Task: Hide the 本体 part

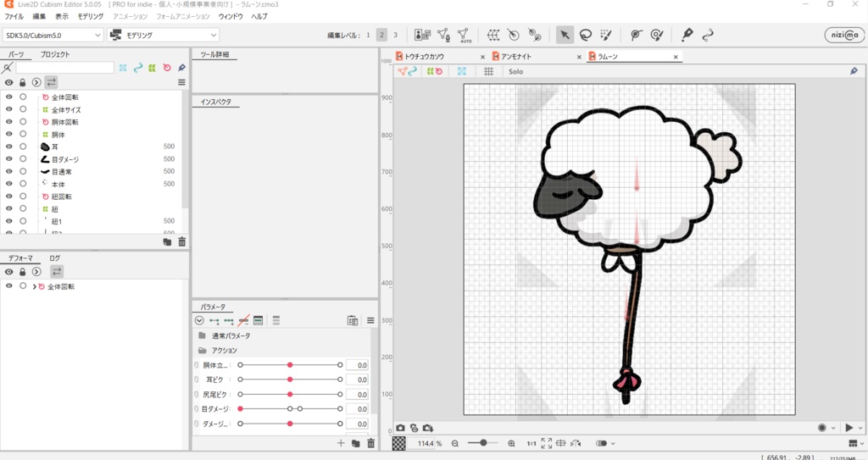Action: tap(8, 184)
